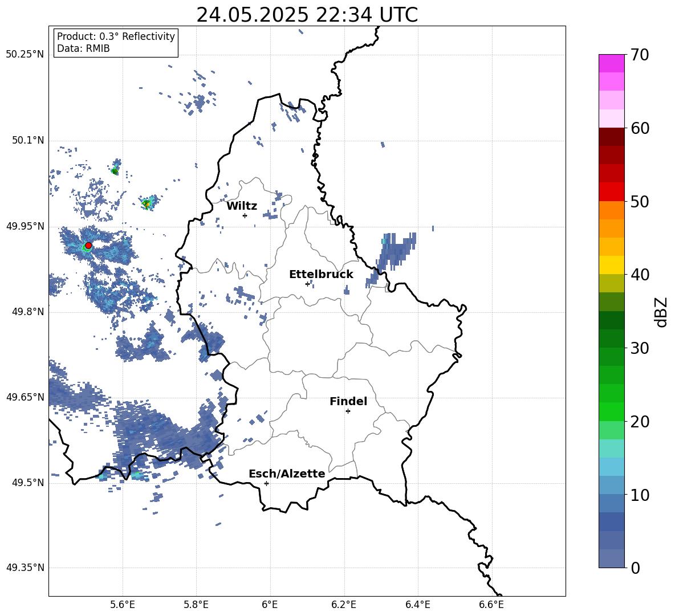The height and width of the screenshot is (616, 675).
Task: Click the 50.1°N latitude tick label
Action: pos(27,141)
